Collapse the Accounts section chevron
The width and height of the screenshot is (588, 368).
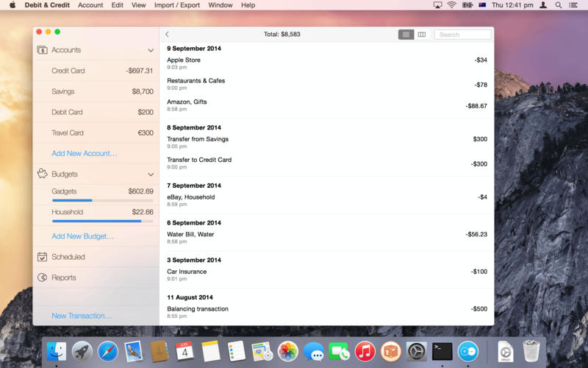pos(151,51)
